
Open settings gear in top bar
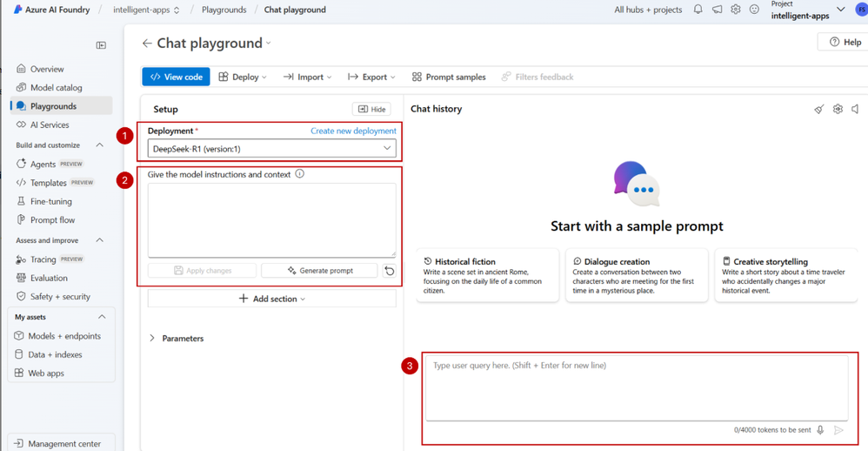click(735, 10)
